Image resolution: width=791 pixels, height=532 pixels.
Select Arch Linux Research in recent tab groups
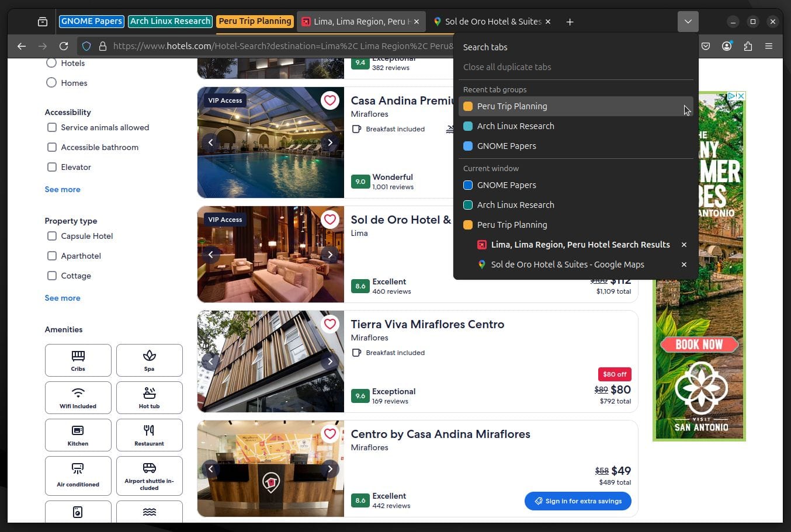515,126
